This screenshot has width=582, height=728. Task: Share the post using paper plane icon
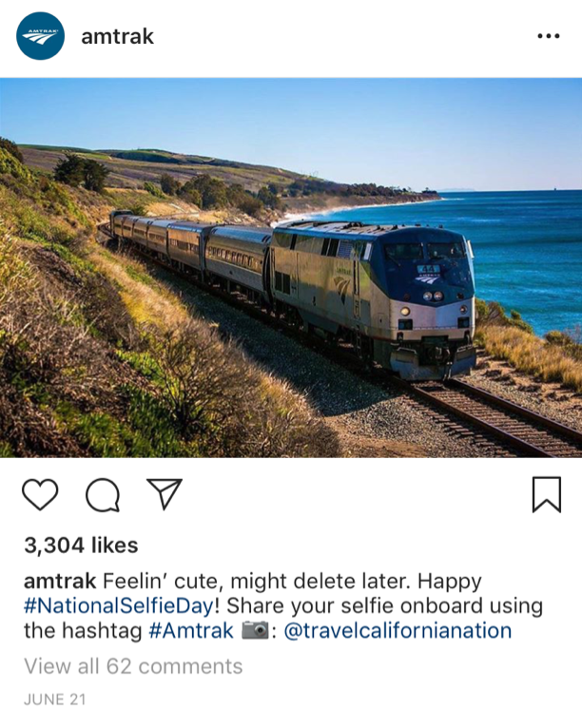[x=165, y=494]
